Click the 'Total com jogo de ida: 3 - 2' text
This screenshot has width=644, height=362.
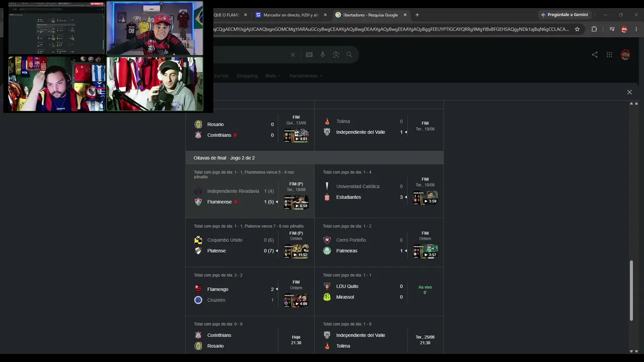218,275
